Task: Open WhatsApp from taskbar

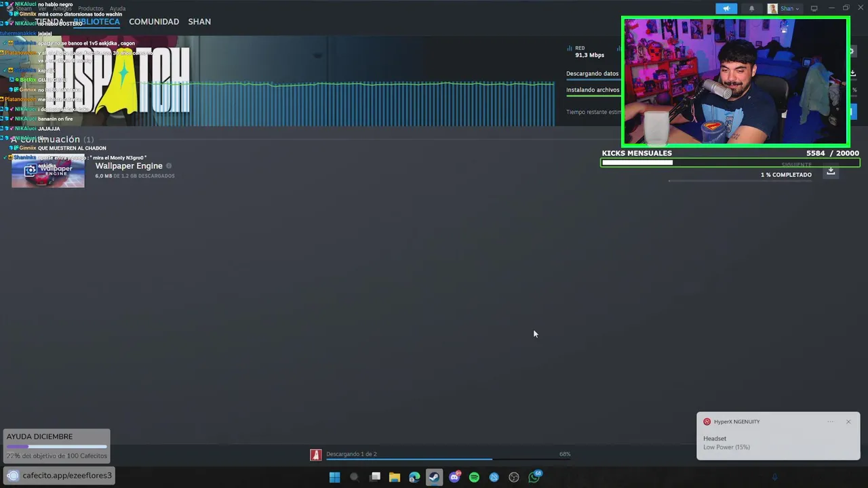Action: [535, 476]
